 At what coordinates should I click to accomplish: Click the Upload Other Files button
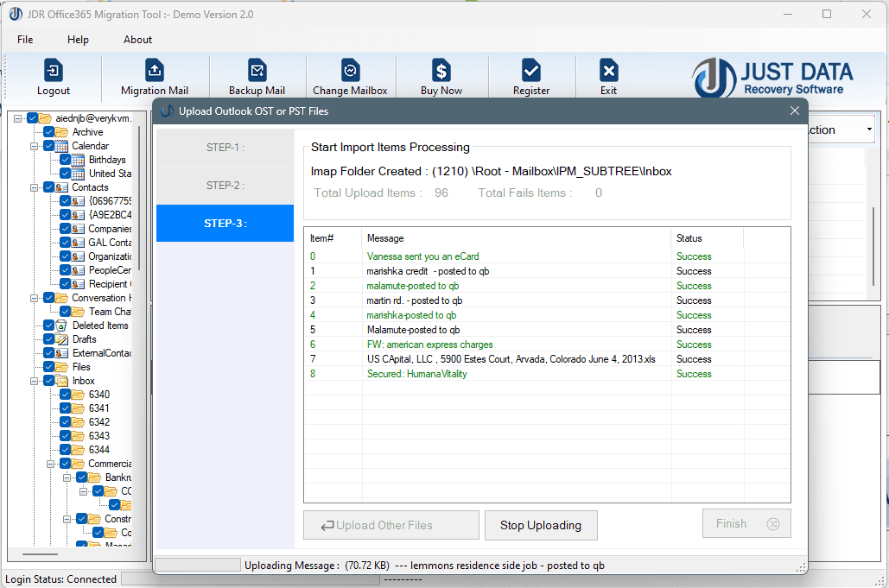pyautogui.click(x=391, y=525)
